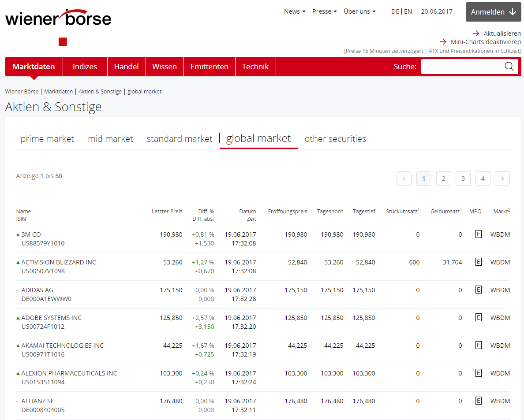Go to results page 2
The height and width of the screenshot is (420, 524).
coord(443,178)
